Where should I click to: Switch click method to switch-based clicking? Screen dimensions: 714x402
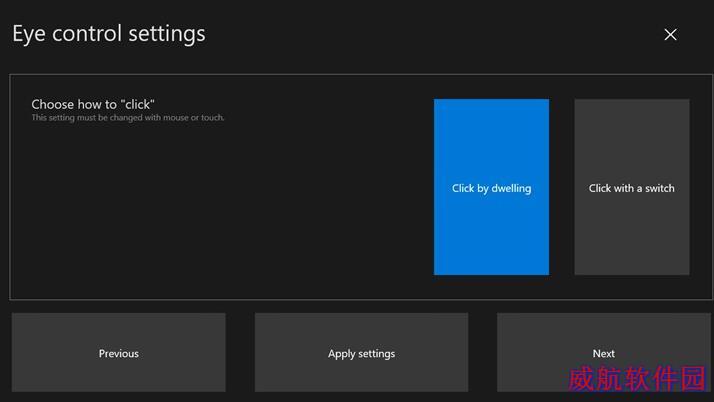(631, 187)
